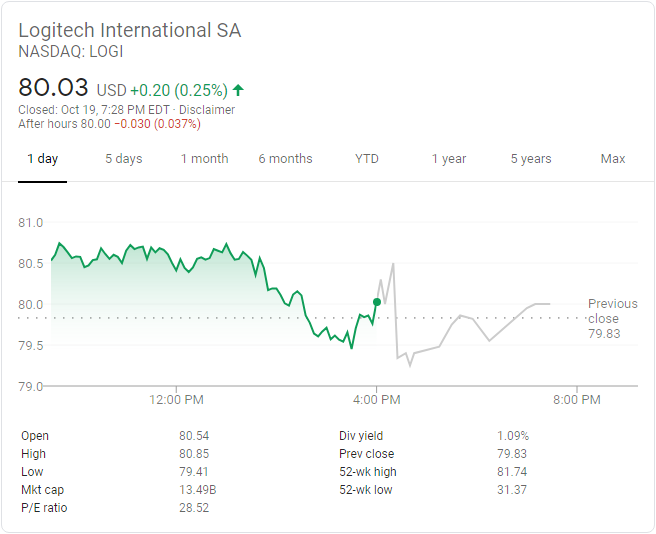Click the 52-wk high label
The width and height of the screenshot is (656, 534).
[x=368, y=472]
